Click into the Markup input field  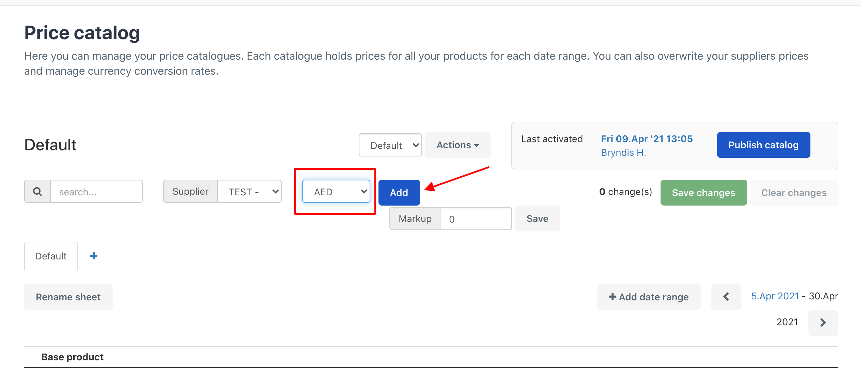click(x=476, y=219)
